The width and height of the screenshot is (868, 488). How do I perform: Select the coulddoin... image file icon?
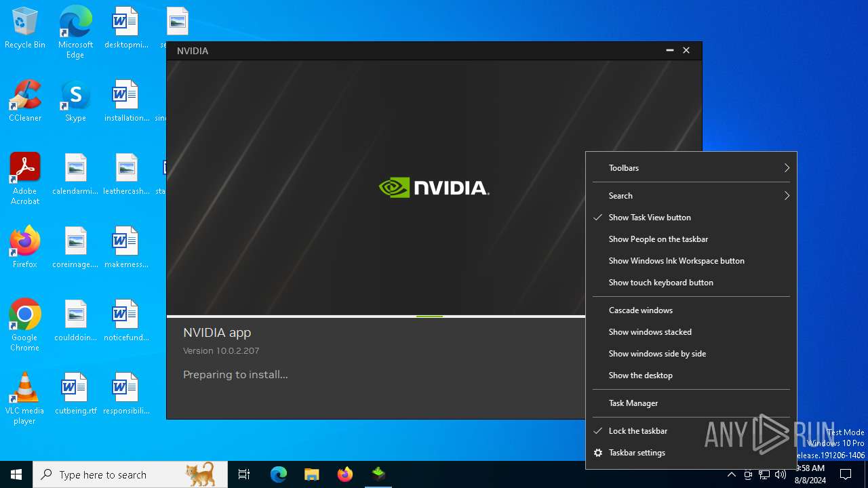pos(75,321)
